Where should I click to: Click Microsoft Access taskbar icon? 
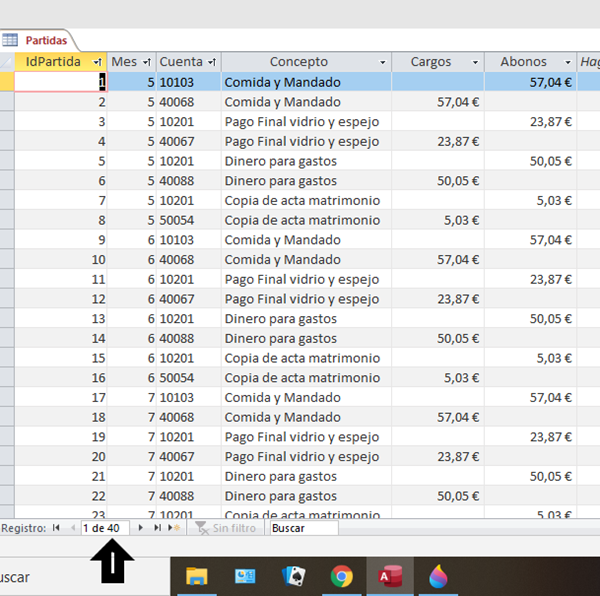click(390, 576)
